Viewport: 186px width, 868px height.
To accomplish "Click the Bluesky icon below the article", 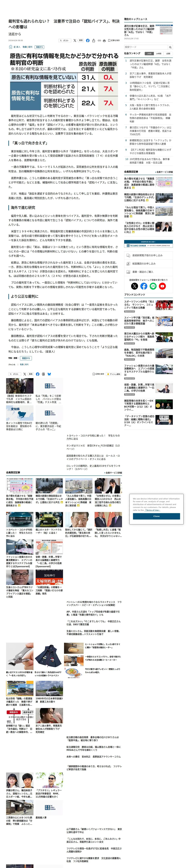I will pyautogui.click(x=49, y=374).
